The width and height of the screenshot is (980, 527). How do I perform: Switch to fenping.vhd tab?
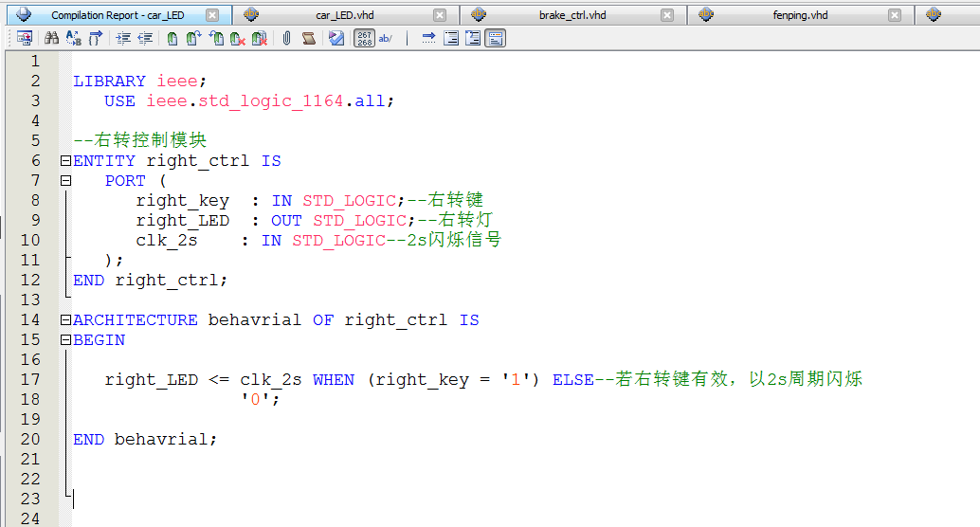[800, 15]
